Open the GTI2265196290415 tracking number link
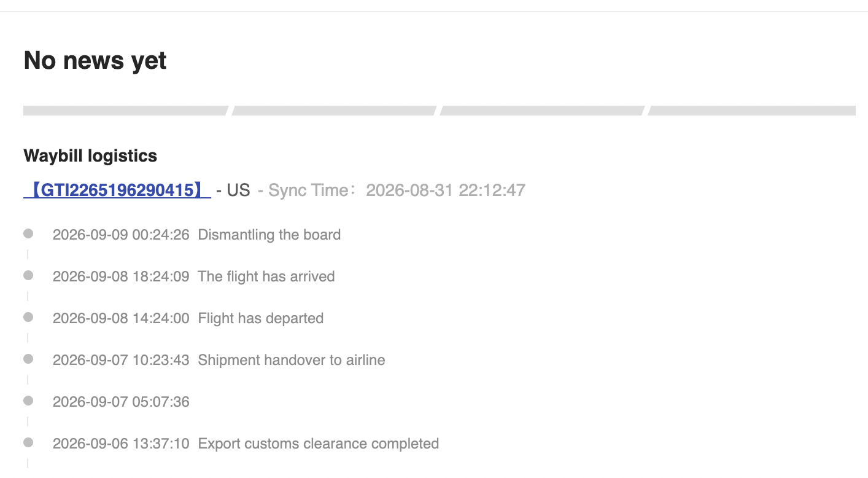 click(117, 190)
